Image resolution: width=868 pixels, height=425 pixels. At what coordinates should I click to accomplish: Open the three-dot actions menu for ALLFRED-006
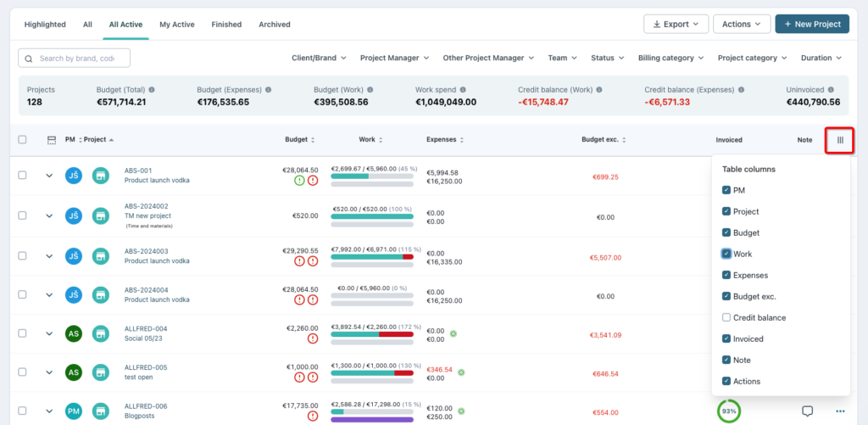840,411
